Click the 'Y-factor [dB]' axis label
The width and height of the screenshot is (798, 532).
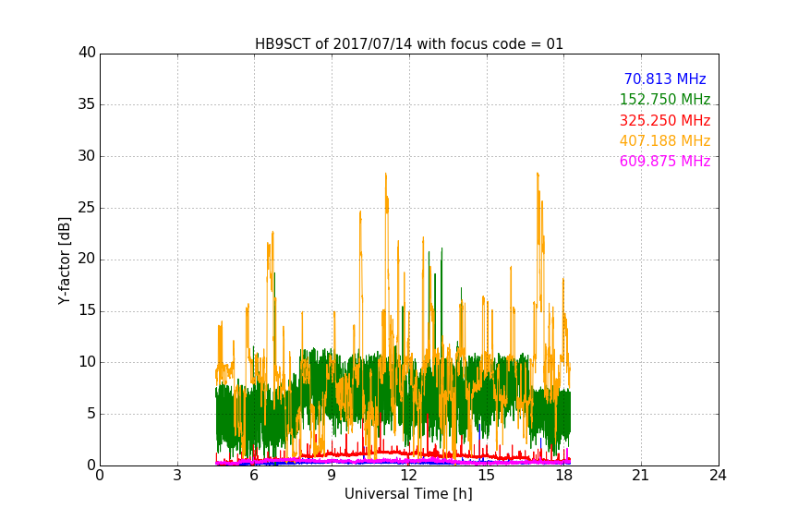click(x=64, y=260)
